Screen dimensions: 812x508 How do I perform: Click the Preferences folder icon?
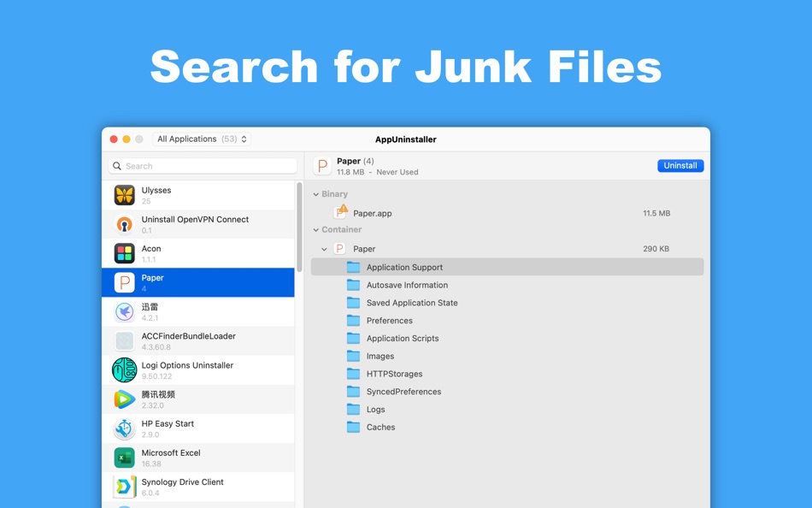[x=353, y=321]
